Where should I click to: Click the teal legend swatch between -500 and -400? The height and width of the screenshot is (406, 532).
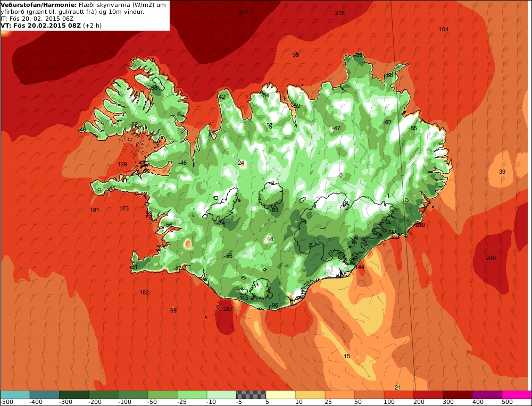click(x=15, y=395)
